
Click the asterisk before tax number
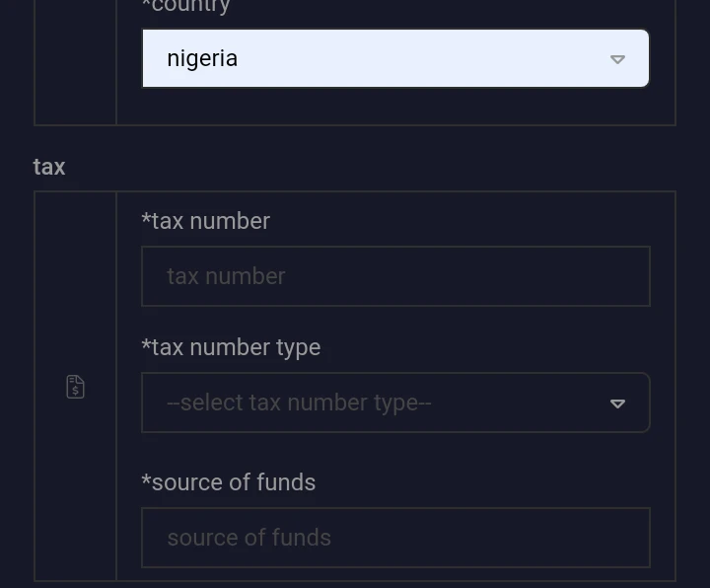pos(146,218)
